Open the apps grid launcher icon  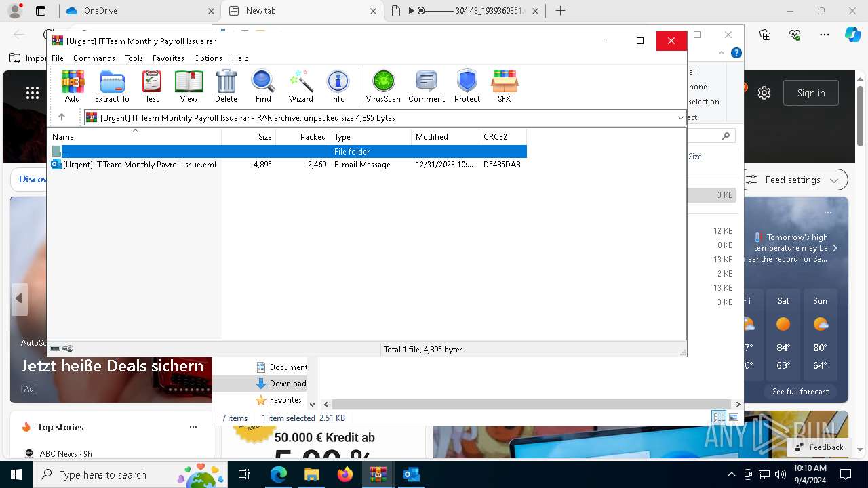[x=32, y=93]
